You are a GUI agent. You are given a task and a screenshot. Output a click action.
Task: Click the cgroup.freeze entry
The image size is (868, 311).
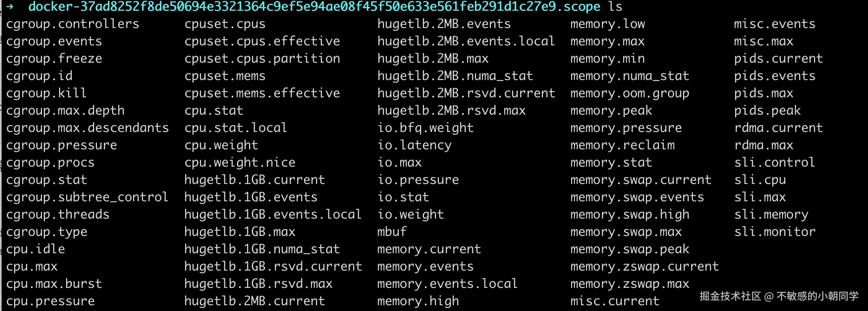point(54,59)
